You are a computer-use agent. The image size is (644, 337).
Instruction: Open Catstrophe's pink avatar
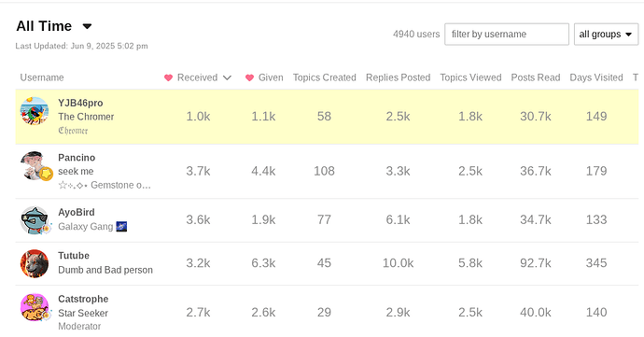pyautogui.click(x=35, y=307)
